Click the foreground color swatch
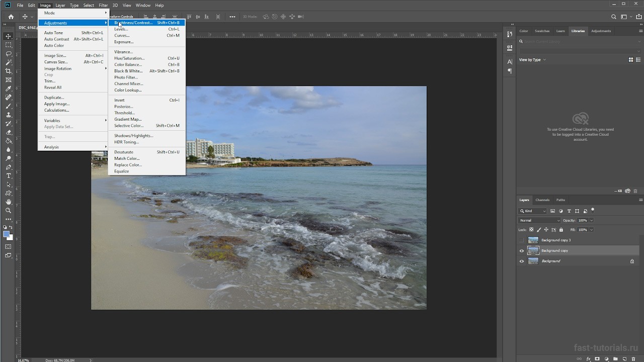The height and width of the screenshot is (362, 644). point(7,234)
